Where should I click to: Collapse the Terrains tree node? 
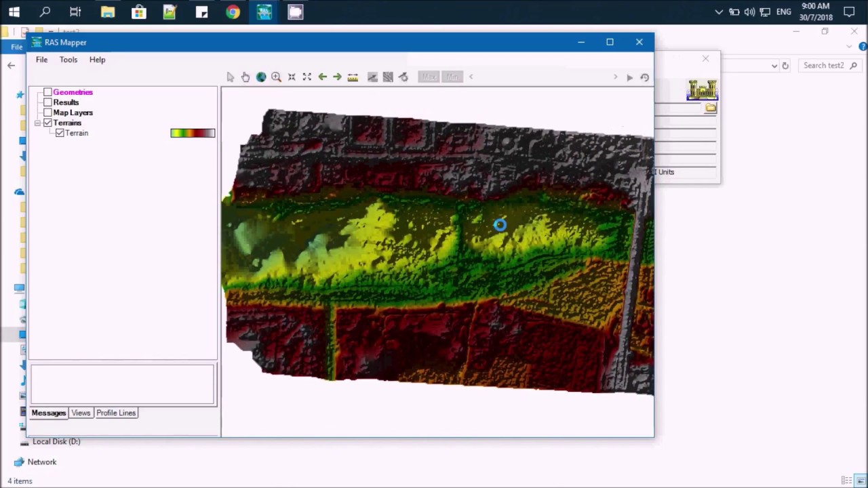pos(38,123)
